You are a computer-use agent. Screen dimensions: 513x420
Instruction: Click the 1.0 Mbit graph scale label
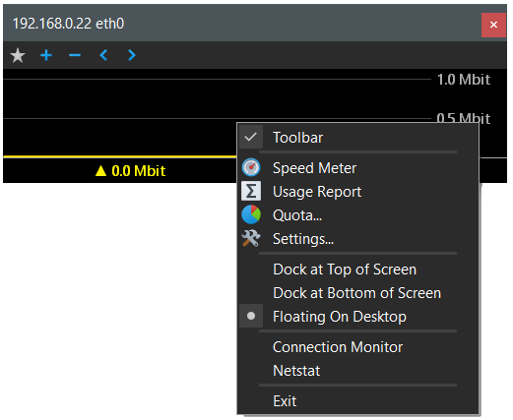coord(464,80)
